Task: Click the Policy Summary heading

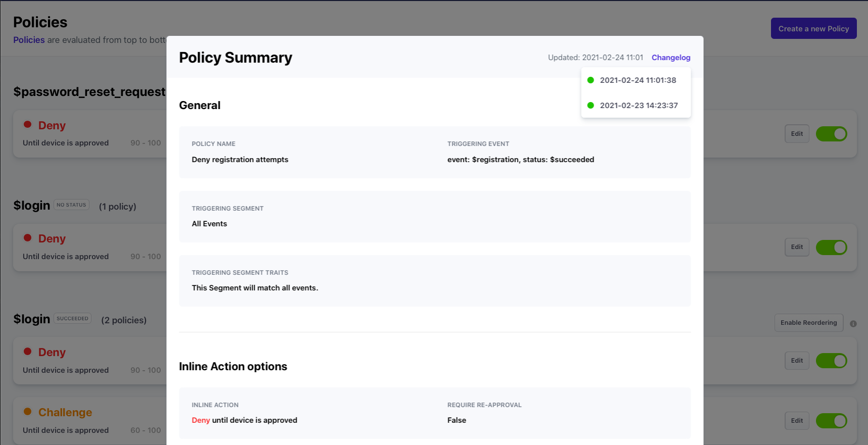Action: (x=235, y=58)
